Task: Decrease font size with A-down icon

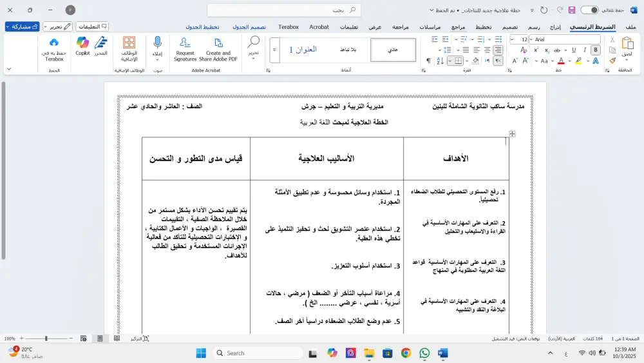Action: pos(515,61)
